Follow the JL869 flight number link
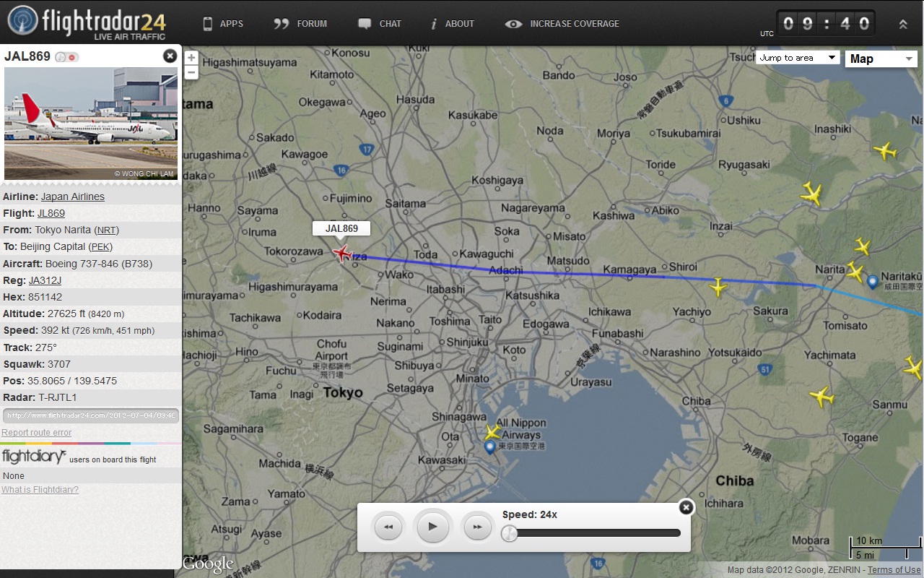This screenshot has height=578, width=924. coord(51,213)
